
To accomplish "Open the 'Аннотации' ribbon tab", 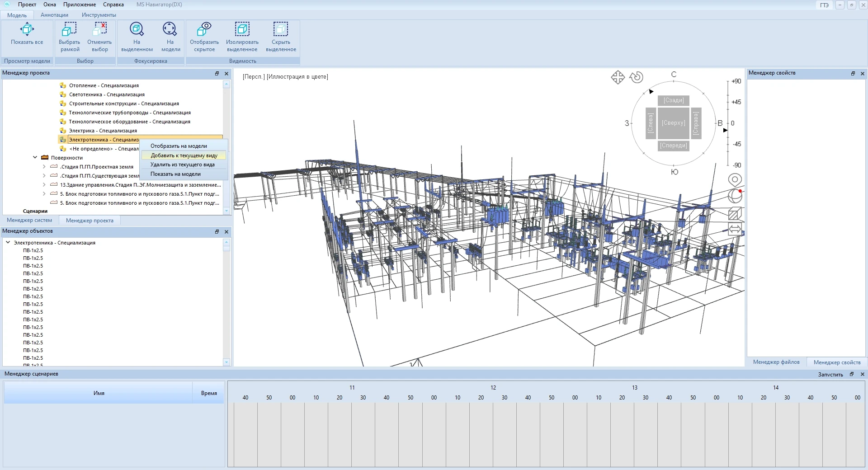I will pos(54,15).
